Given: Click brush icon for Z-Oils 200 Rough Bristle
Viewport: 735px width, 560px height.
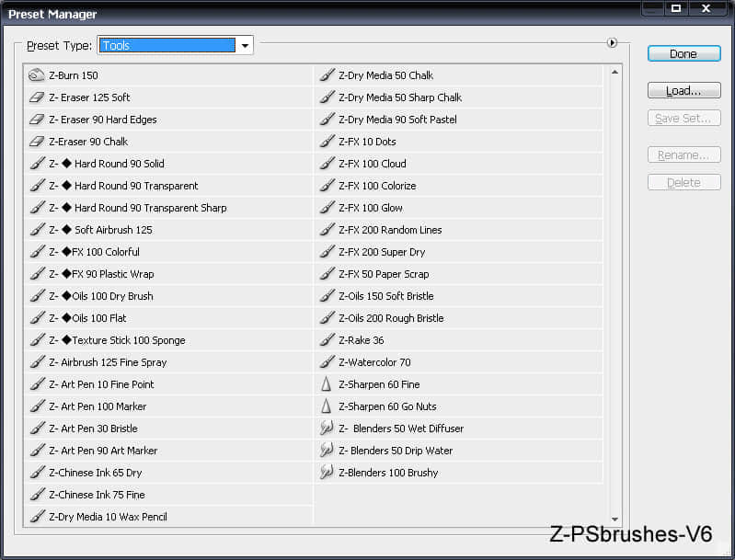Looking at the screenshot, I should point(327,317).
